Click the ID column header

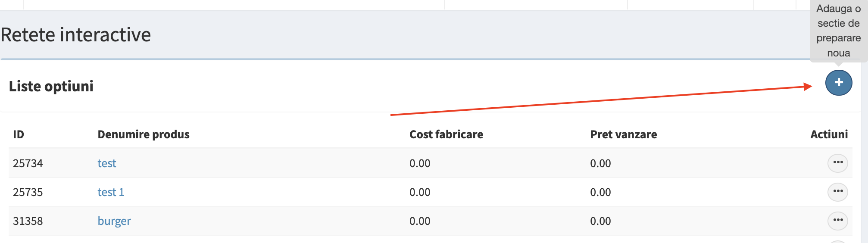(x=19, y=134)
